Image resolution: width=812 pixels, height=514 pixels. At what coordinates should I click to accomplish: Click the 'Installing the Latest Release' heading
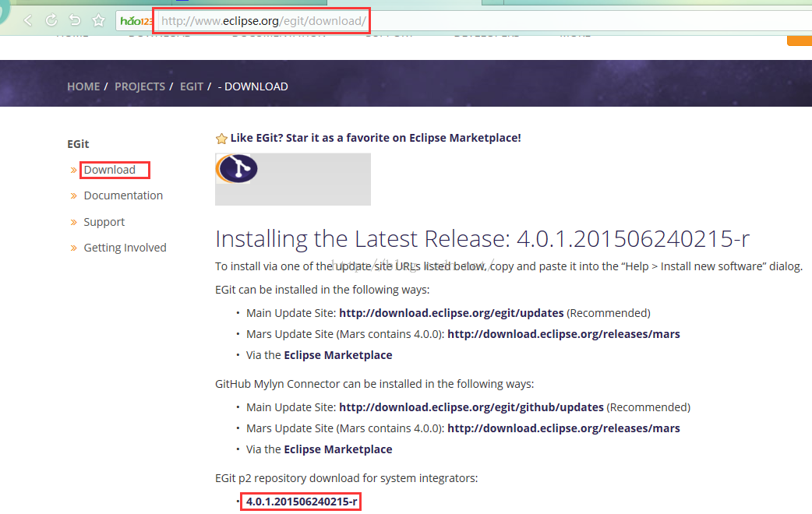(x=482, y=238)
